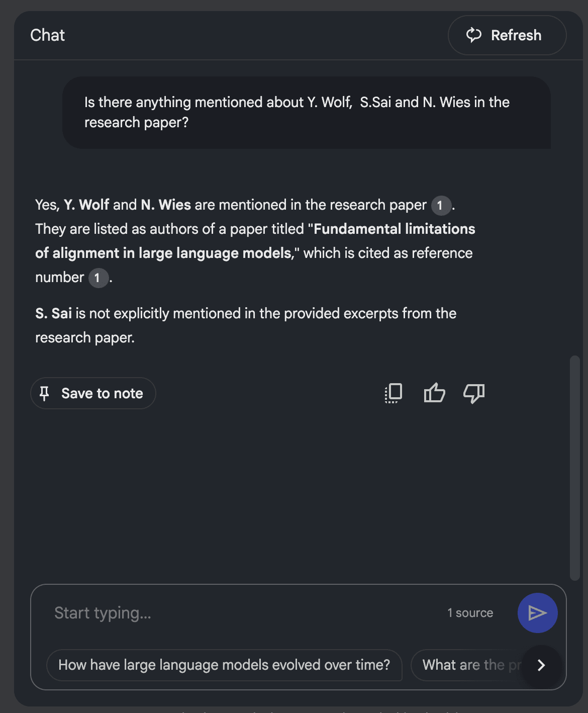The width and height of the screenshot is (588, 713).
Task: Click the Refresh chat button
Action: click(x=507, y=35)
